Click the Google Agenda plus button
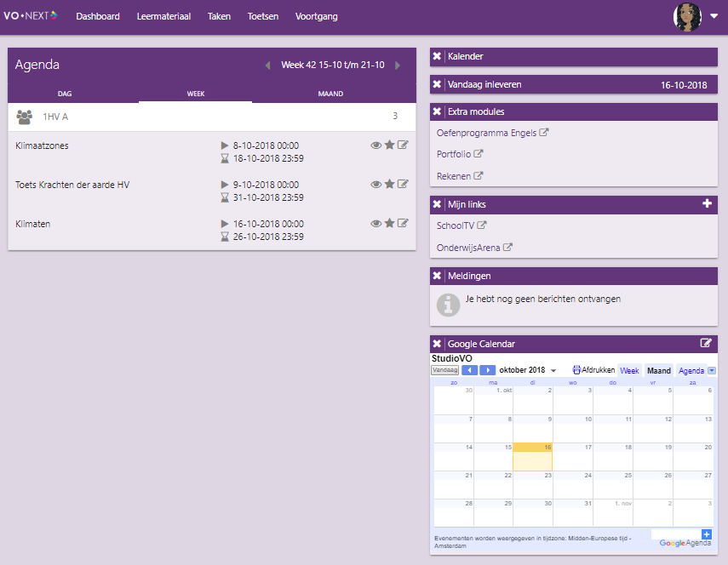 click(x=707, y=534)
